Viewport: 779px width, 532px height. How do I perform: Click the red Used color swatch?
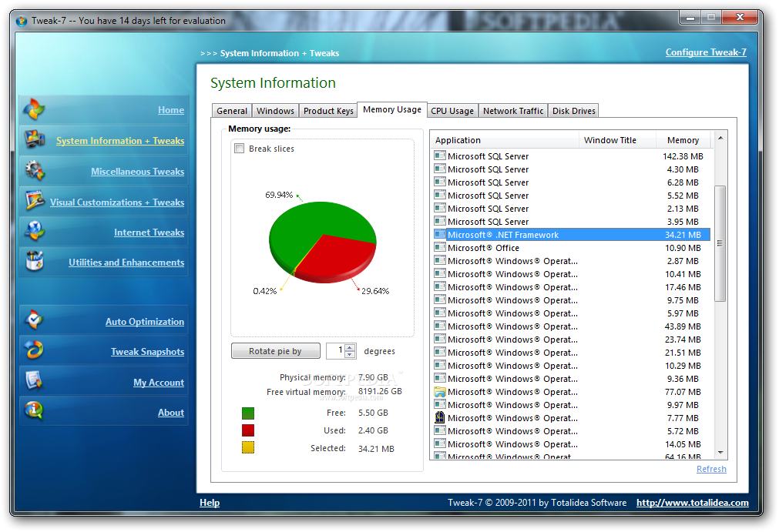click(248, 430)
